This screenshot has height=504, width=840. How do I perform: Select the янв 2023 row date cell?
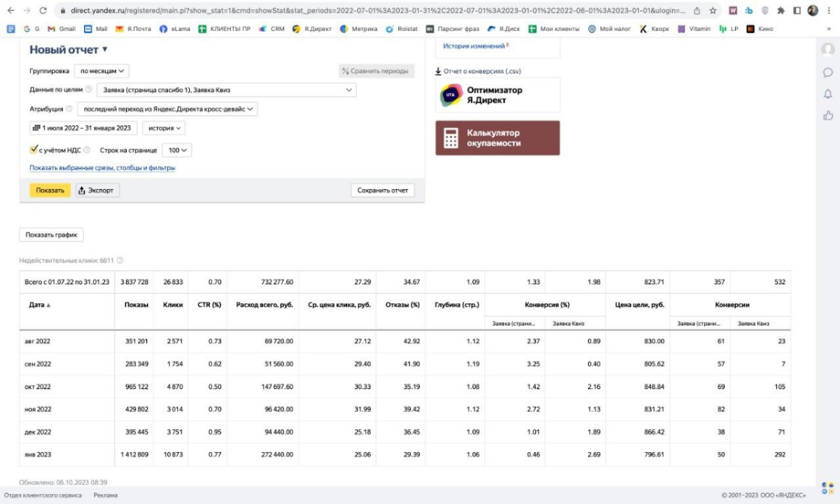(x=66, y=455)
